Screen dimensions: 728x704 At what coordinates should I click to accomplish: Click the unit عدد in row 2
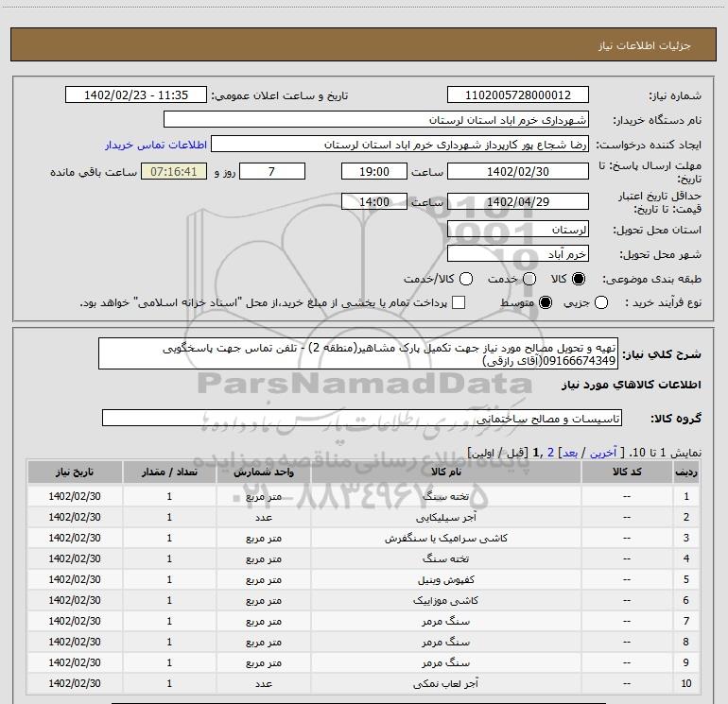point(263,518)
